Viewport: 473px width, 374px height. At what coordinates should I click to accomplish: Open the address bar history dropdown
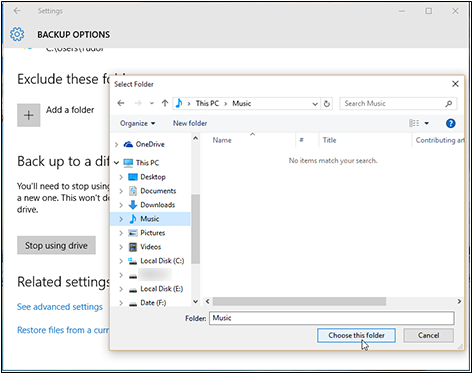click(315, 104)
